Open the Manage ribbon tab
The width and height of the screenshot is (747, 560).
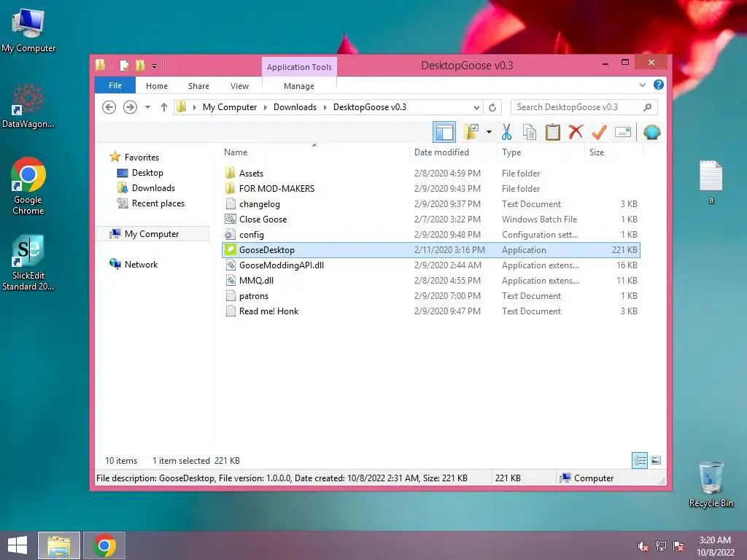(x=299, y=86)
